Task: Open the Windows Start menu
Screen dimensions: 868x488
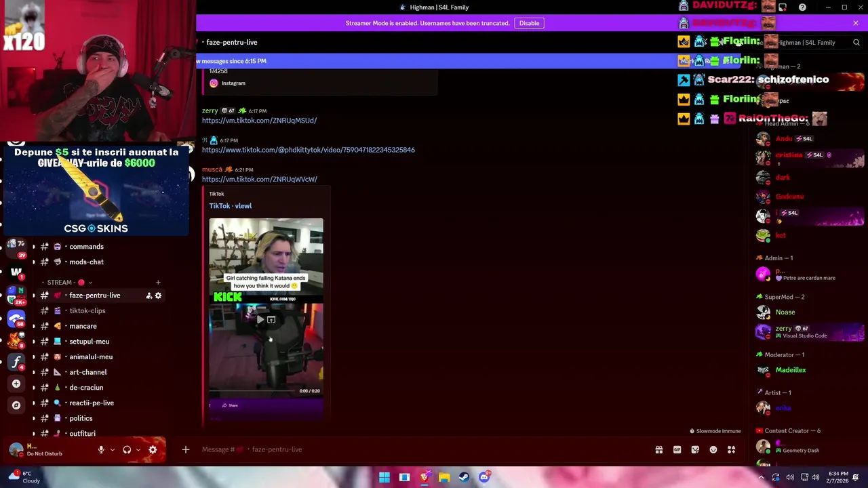Action: [x=384, y=477]
